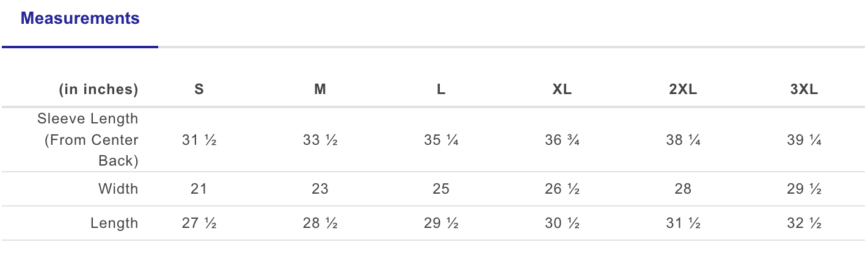Click the 31 ½ sleeve length cell
The image size is (868, 267).
pyautogui.click(x=199, y=140)
